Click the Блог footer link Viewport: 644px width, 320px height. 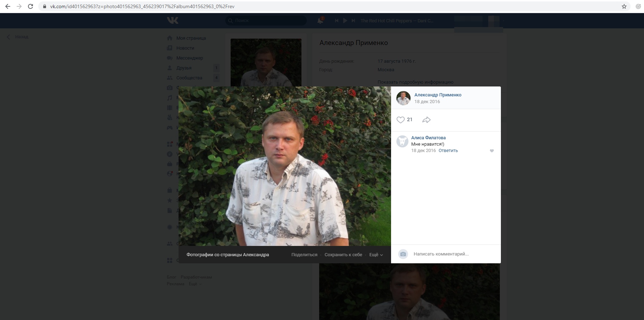(x=171, y=277)
